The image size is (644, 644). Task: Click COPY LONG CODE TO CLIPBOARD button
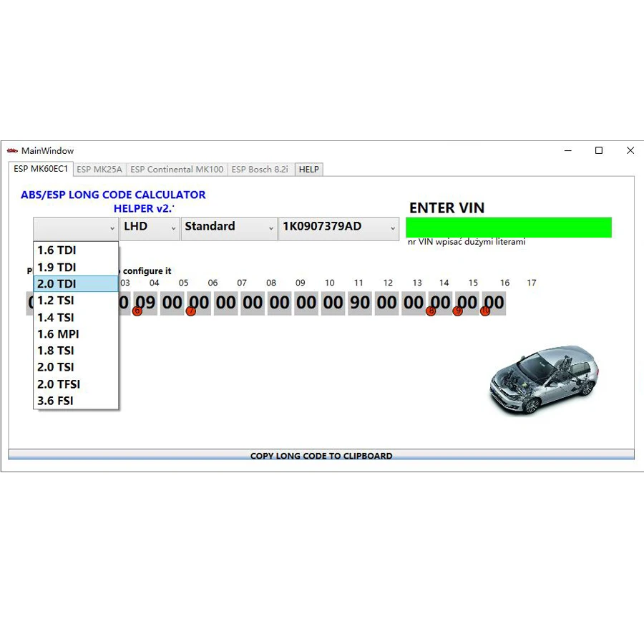point(321,454)
